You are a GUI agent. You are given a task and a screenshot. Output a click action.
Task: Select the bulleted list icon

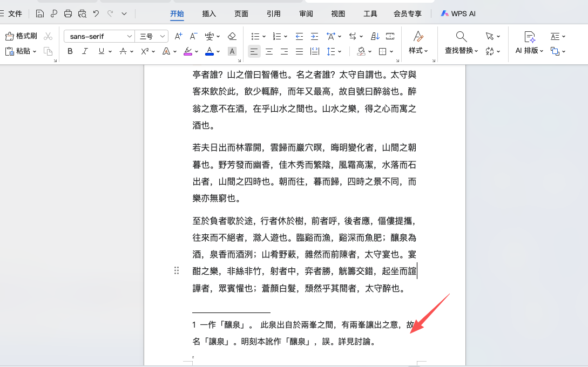pyautogui.click(x=255, y=36)
